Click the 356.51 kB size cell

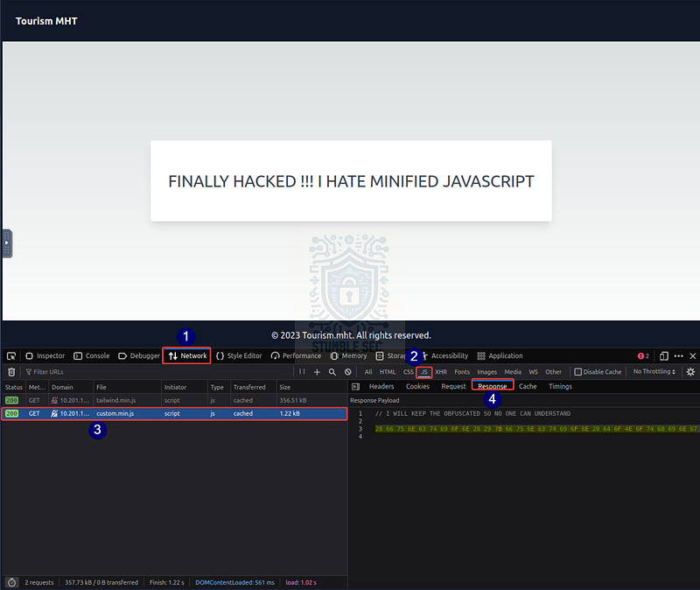[x=293, y=400]
